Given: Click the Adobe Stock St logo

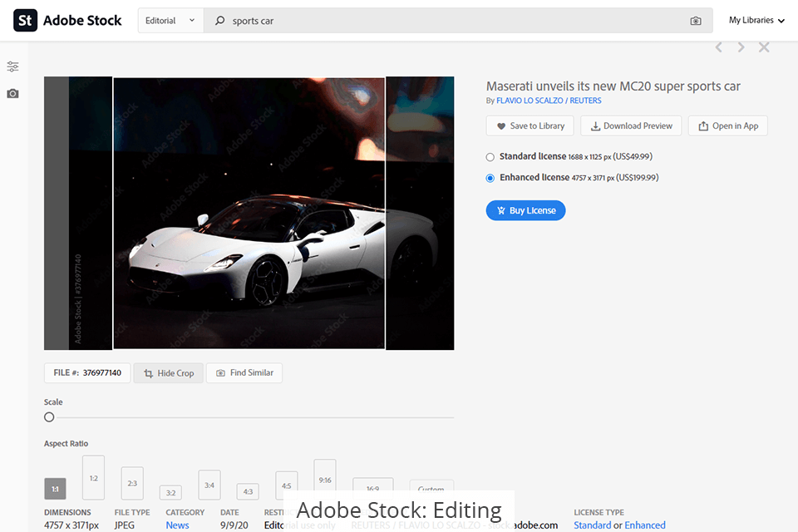Looking at the screenshot, I should click(25, 20).
